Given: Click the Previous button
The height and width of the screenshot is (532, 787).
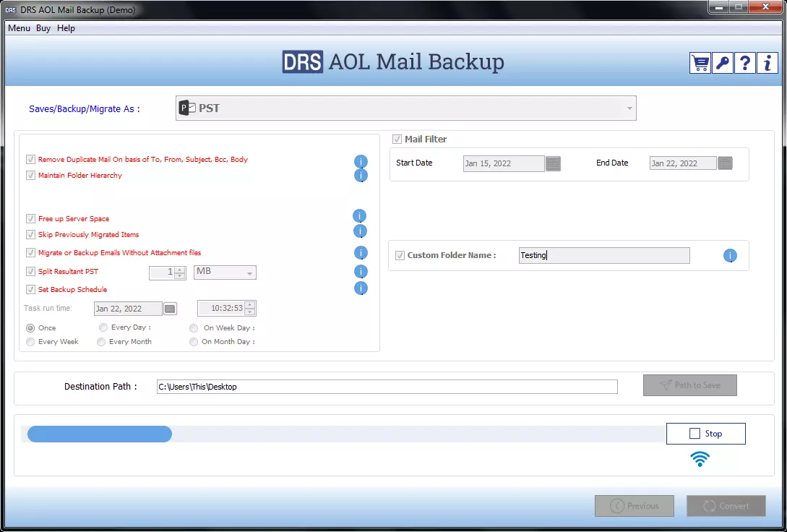Looking at the screenshot, I should (635, 506).
